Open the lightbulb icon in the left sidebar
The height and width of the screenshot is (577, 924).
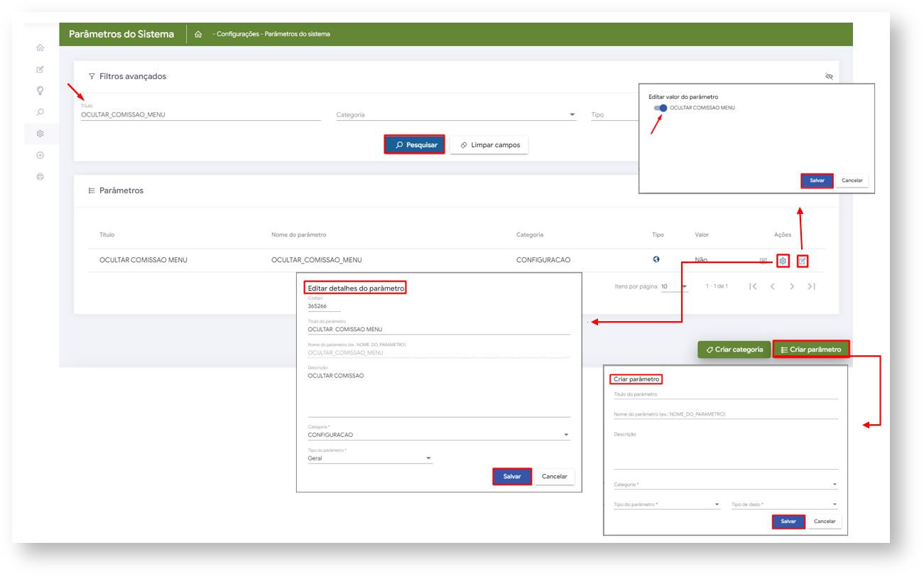[x=40, y=91]
